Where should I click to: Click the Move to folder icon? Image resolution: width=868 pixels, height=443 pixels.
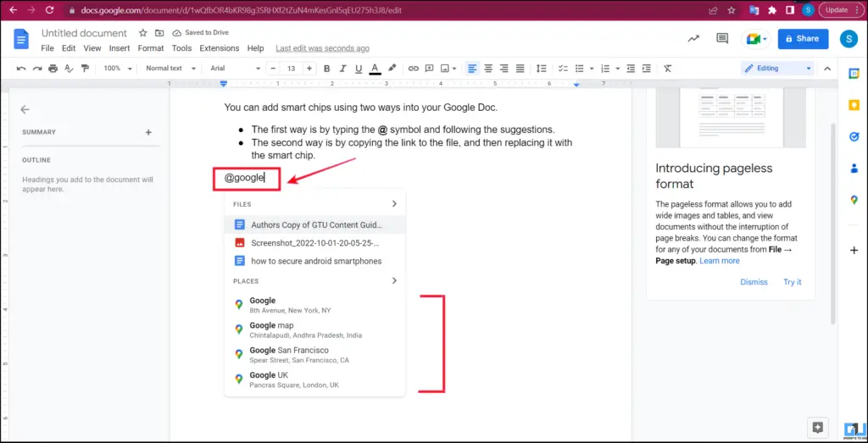pyautogui.click(x=159, y=33)
